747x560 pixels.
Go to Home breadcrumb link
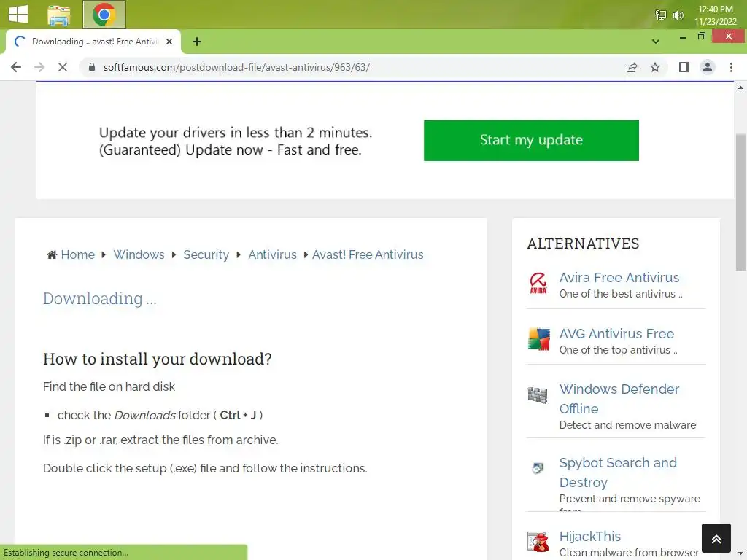pyautogui.click(x=77, y=254)
